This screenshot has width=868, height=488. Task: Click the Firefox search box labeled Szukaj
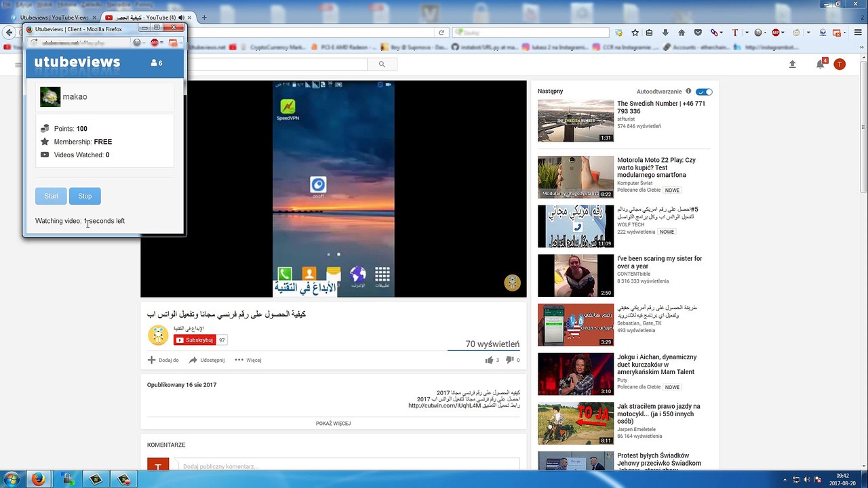point(531,33)
